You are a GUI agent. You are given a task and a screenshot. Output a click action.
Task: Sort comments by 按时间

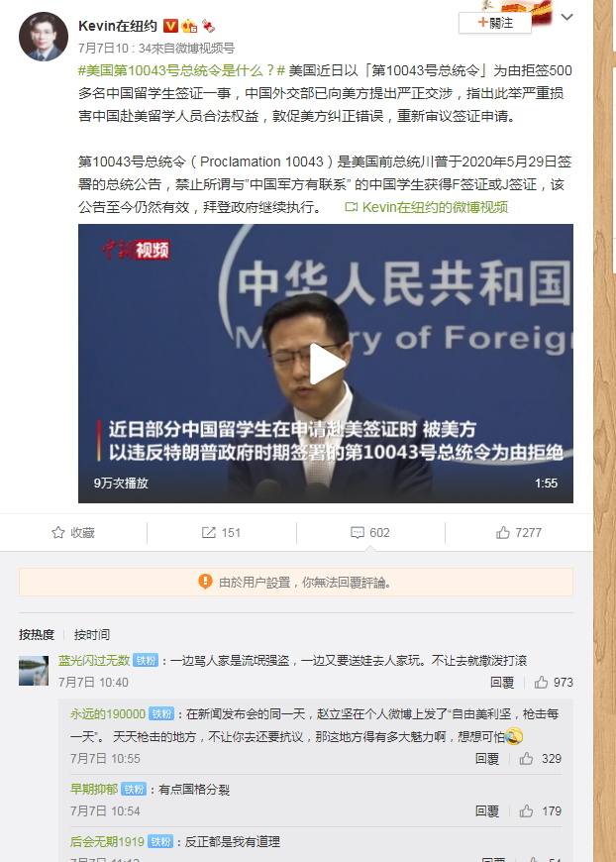tap(92, 634)
